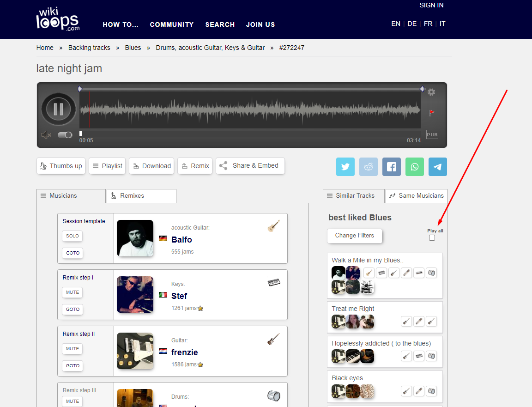
Task: Open SEARCH in the top navigation
Action: (x=220, y=24)
